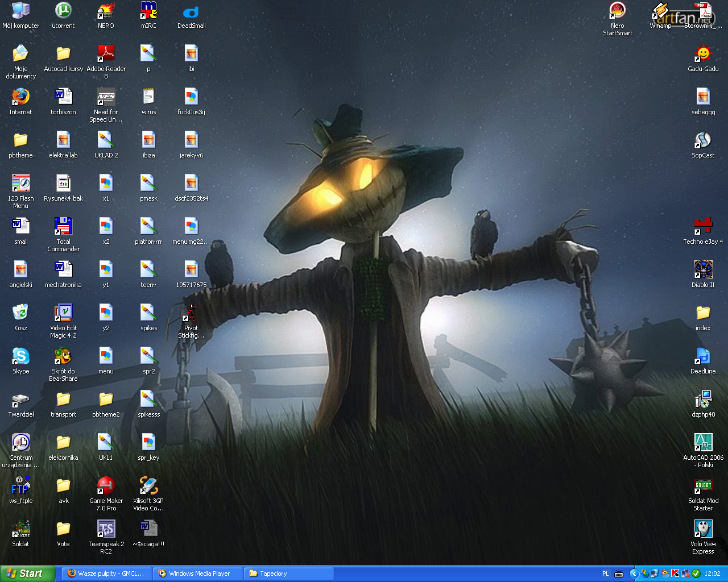
Task: Open the Start menu
Action: click(x=27, y=573)
